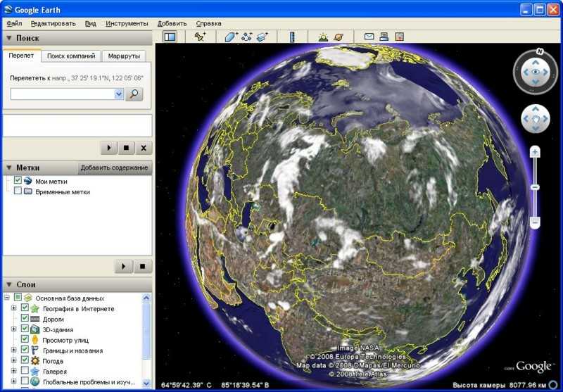Open the Инструменты menu
Image resolution: width=563 pixels, height=392 pixels.
pyautogui.click(x=127, y=24)
